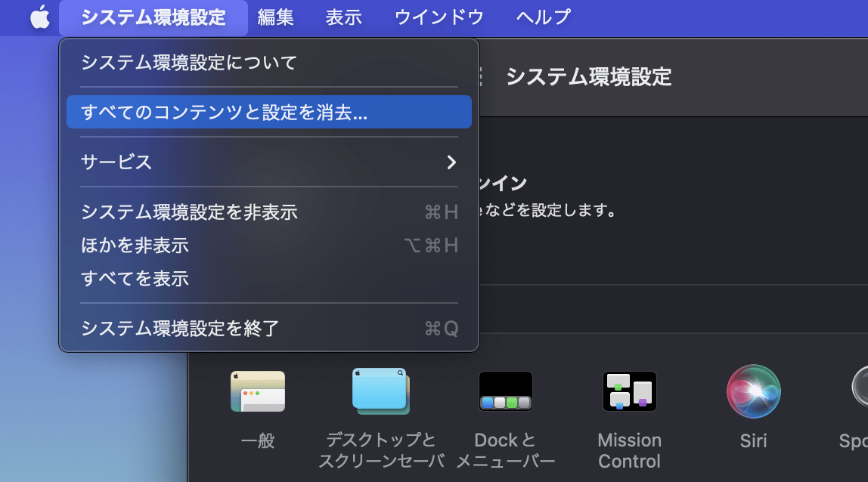Click the デスクトップとスクリーンセーバ label text
This screenshot has width=868, height=482.
tap(381, 450)
